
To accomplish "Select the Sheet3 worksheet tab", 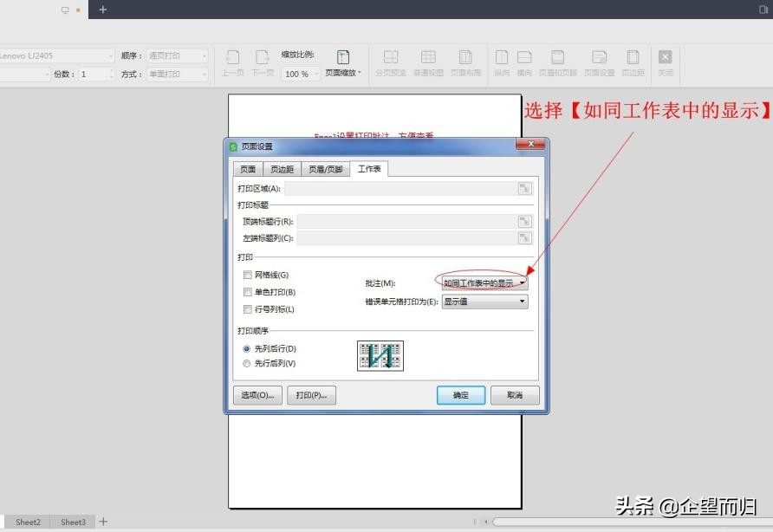I will pyautogui.click(x=72, y=522).
